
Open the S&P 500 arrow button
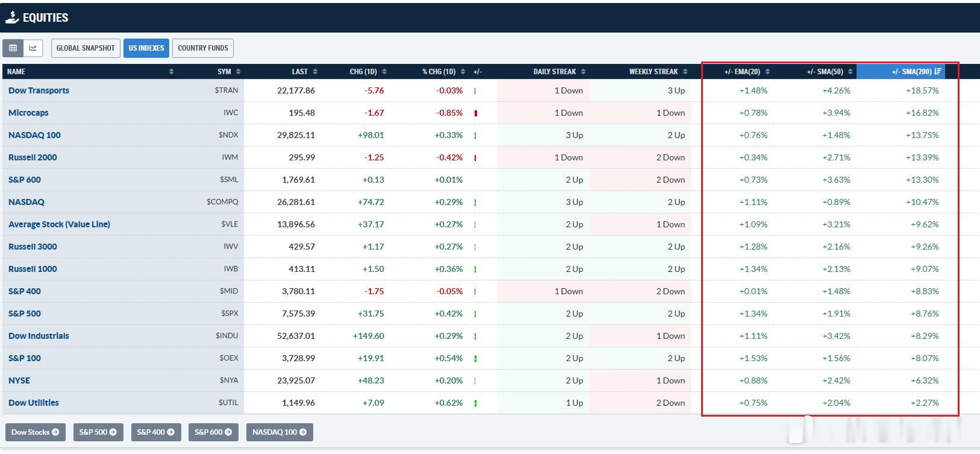coord(98,432)
